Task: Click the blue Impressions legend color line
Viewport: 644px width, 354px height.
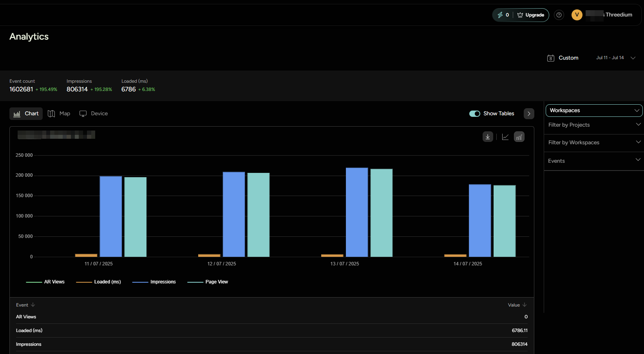Action: pos(141,281)
